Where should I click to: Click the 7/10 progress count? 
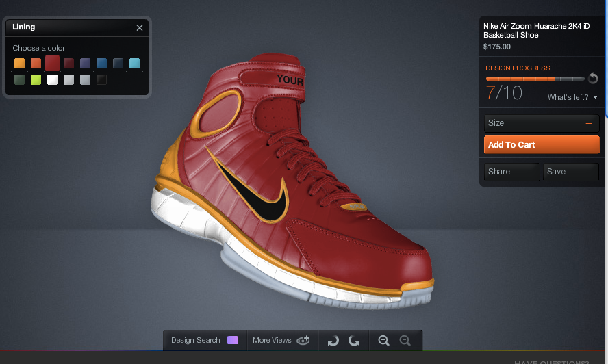[504, 93]
